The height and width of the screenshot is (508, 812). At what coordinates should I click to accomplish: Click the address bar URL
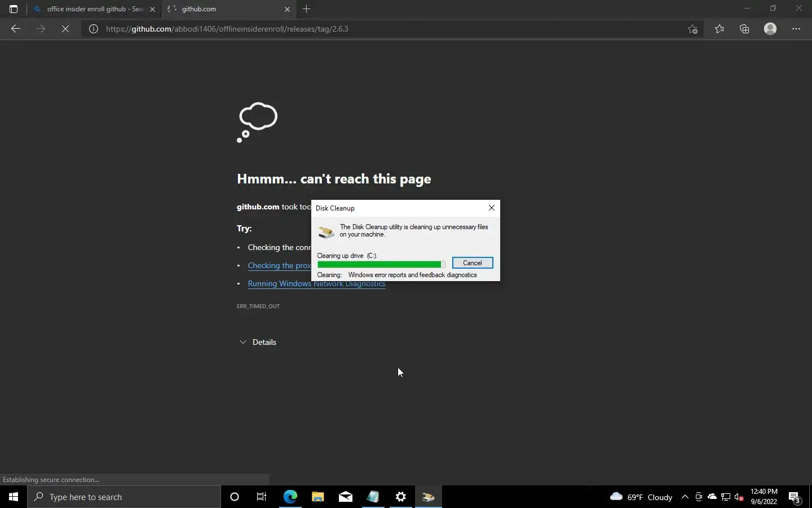pyautogui.click(x=227, y=29)
